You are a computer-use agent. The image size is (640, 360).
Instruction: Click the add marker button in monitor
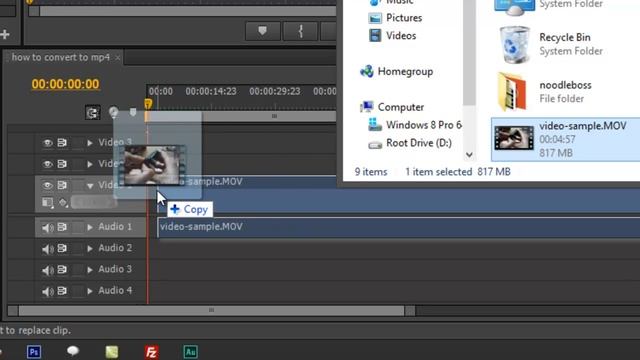[262, 31]
